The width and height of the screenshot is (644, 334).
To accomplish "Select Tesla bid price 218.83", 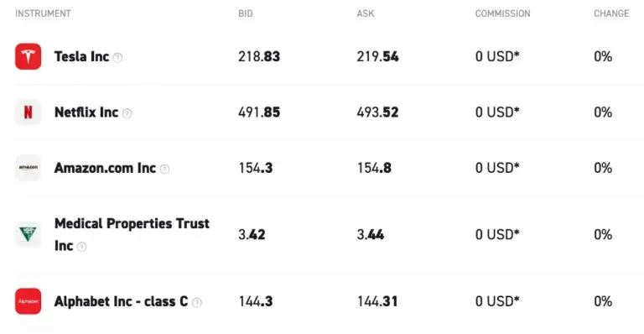I will [x=259, y=56].
